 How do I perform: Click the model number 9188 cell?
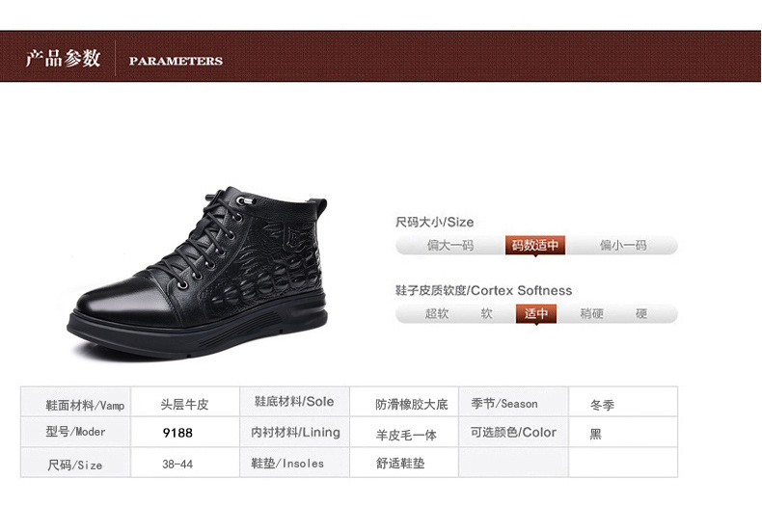pyautogui.click(x=185, y=432)
